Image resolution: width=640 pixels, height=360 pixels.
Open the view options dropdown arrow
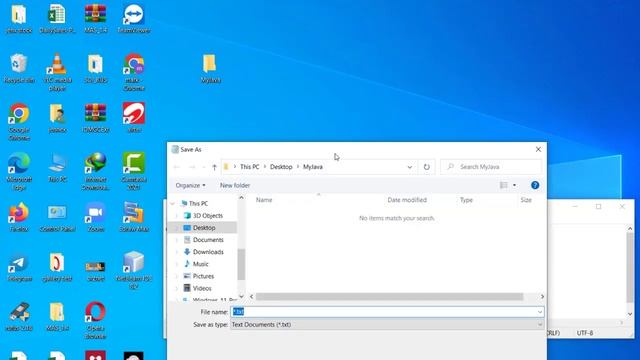tap(514, 185)
